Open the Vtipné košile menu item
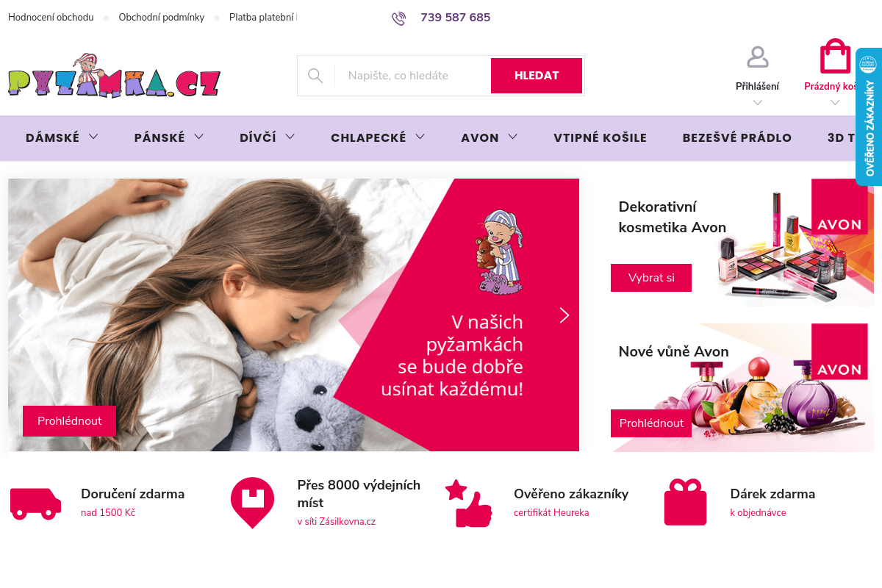Viewport: 882px width, 588px height. point(600,138)
